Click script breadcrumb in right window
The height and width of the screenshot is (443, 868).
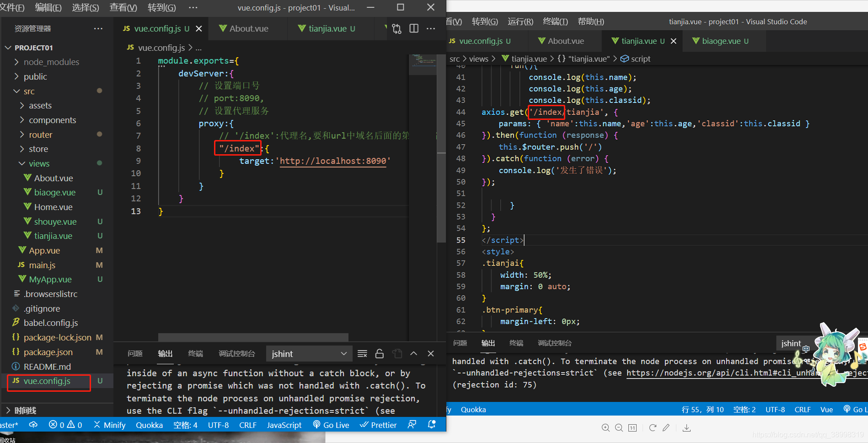(x=635, y=59)
